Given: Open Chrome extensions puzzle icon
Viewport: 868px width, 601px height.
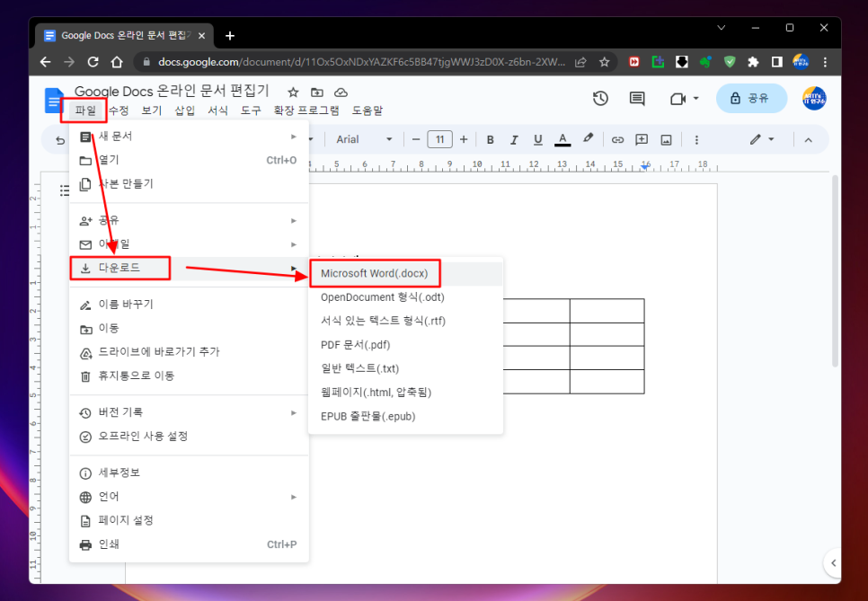Looking at the screenshot, I should [x=753, y=62].
